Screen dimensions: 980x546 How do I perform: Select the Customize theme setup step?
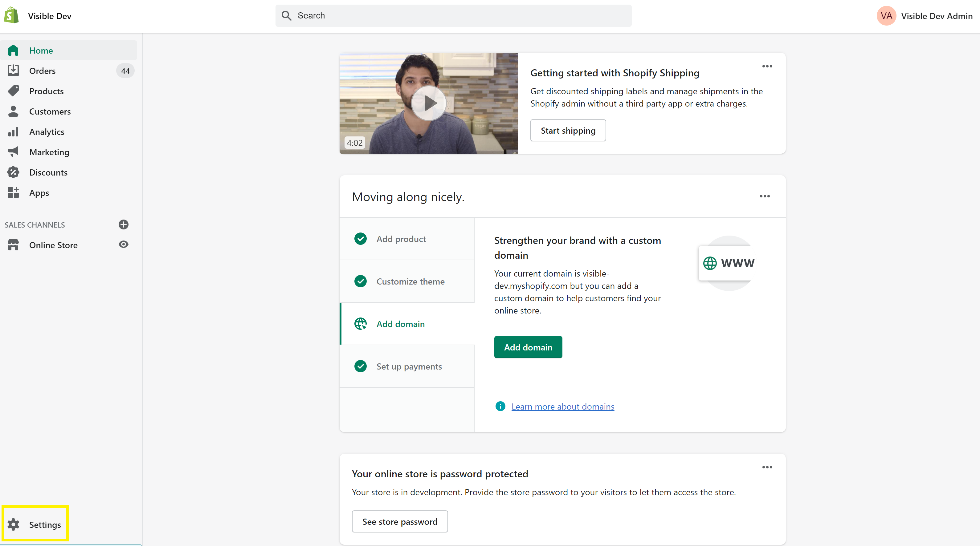(x=407, y=281)
